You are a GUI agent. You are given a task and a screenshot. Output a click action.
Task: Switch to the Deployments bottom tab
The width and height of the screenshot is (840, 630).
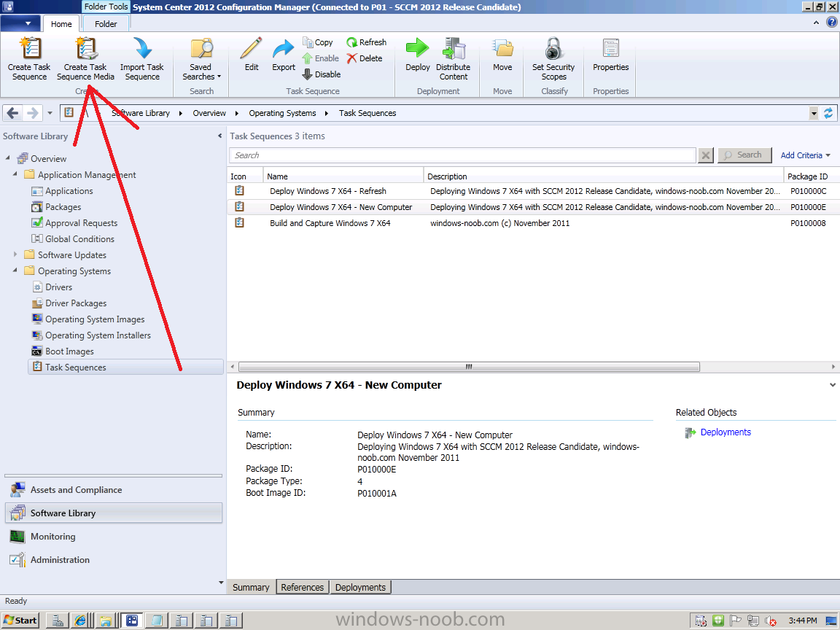(x=360, y=587)
